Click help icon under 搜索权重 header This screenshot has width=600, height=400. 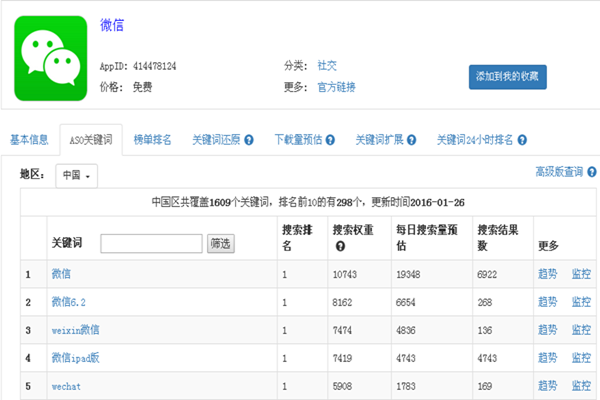click(x=340, y=246)
